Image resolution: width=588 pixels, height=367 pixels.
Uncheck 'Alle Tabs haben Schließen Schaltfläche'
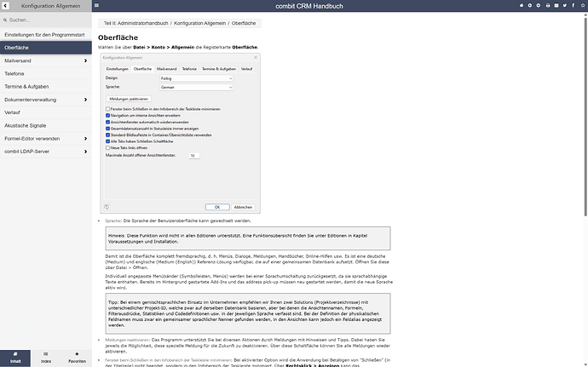point(107,141)
